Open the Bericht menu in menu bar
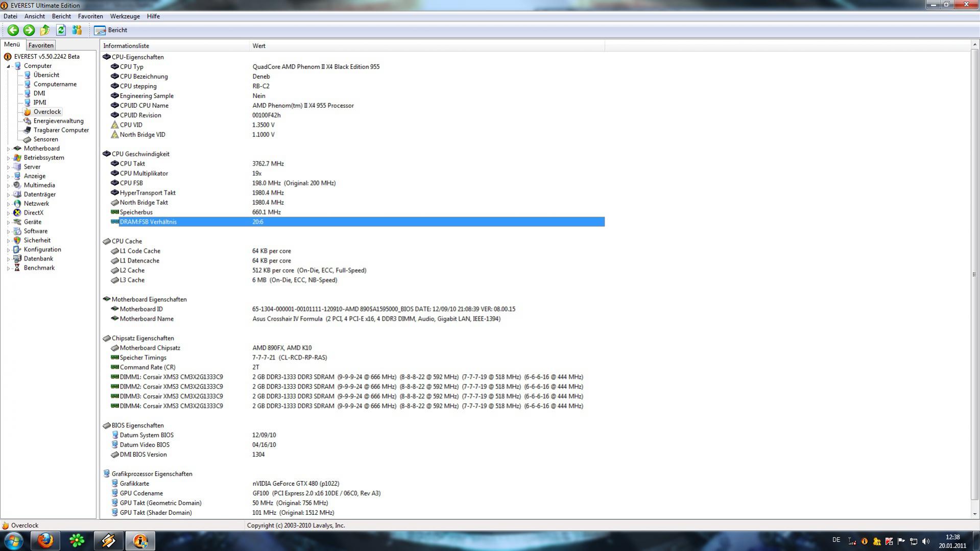The width and height of the screenshot is (980, 551). pyautogui.click(x=61, y=16)
